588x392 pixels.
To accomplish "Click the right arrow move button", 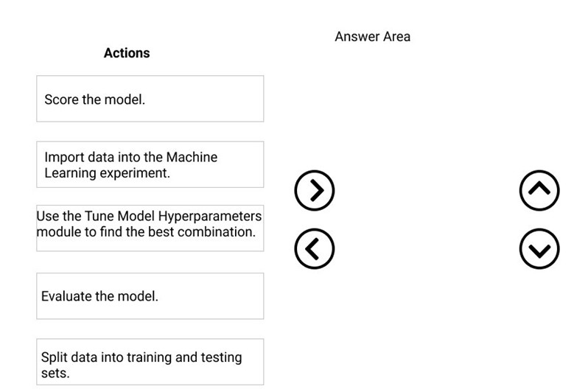I will click(314, 190).
